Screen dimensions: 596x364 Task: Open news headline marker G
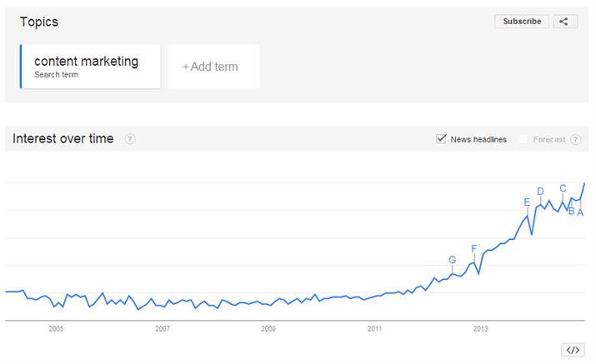pyautogui.click(x=453, y=260)
